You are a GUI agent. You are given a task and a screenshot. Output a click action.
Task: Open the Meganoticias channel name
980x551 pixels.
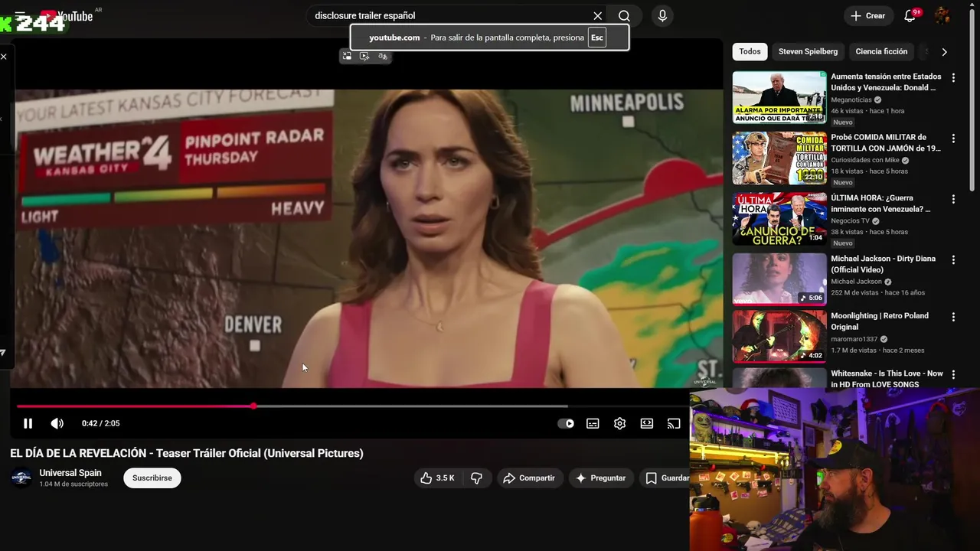[x=852, y=99]
